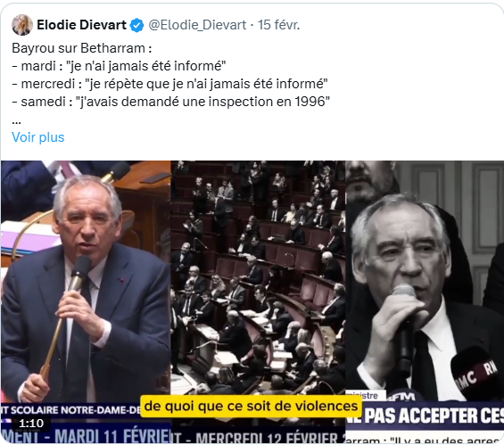
Task: Click the 'Bayrou sur Betharram :' text line
Action: click(82, 48)
